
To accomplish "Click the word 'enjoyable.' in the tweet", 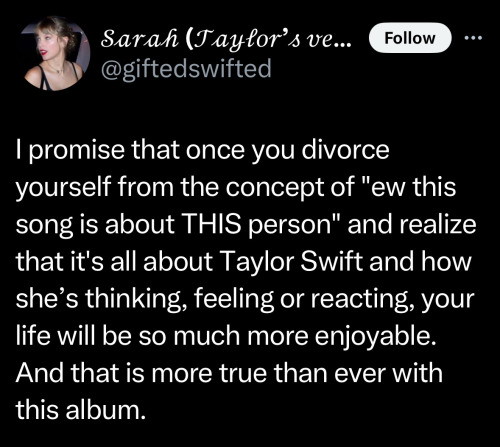I will (376, 336).
